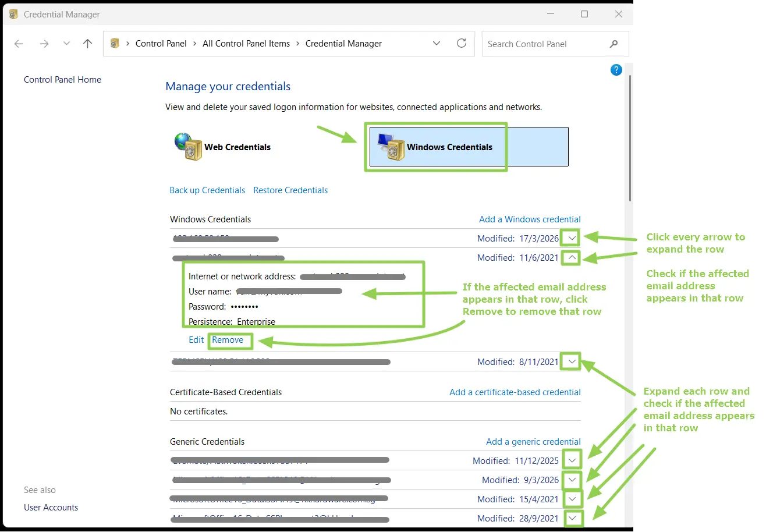Click Edit for expanded credential
The image size is (766, 532).
(x=196, y=340)
